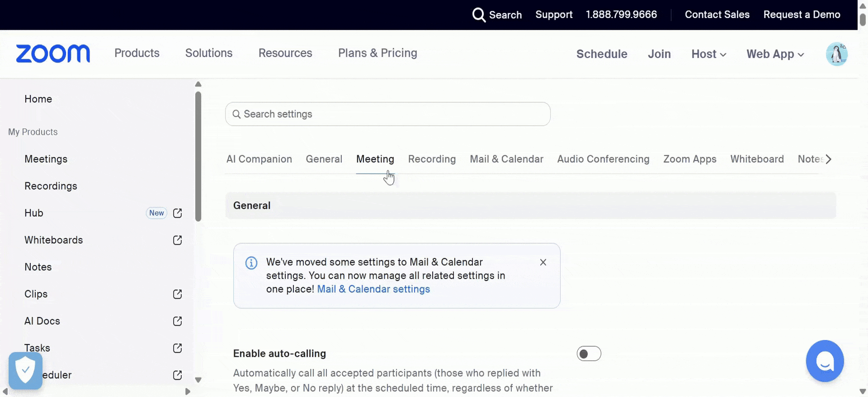Open the chat support bubble
Image resolution: width=868 pixels, height=397 pixels.
point(825,361)
